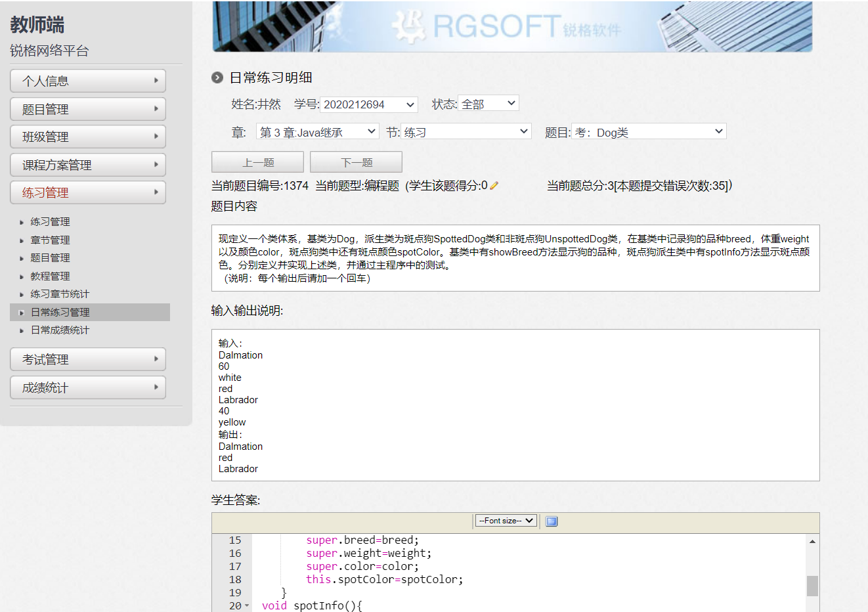This screenshot has height=612, width=868.
Task: Select the 题目 dropdown showing Dog类
Action: pos(649,132)
